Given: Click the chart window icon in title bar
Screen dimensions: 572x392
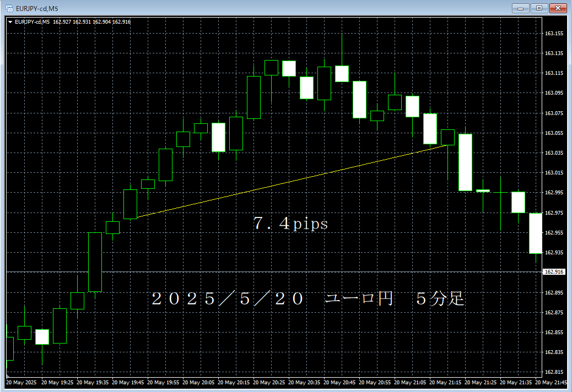Looking at the screenshot, I should (9, 8).
